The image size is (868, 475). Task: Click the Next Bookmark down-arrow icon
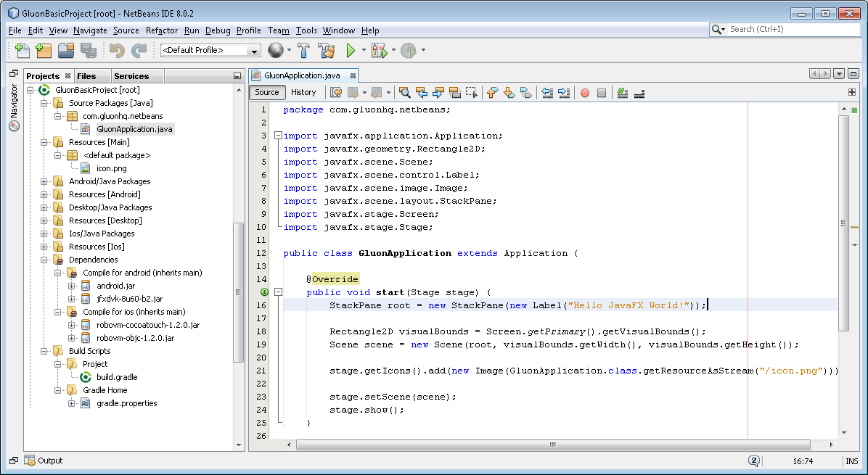tap(509, 93)
